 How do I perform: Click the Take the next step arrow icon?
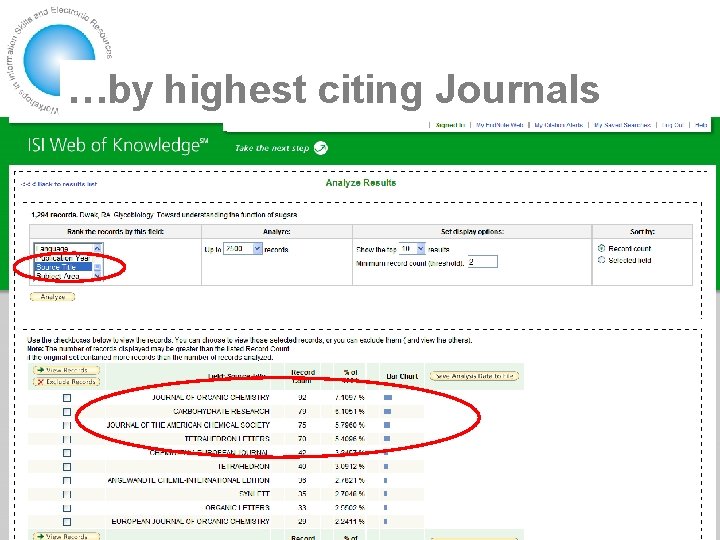click(321, 148)
